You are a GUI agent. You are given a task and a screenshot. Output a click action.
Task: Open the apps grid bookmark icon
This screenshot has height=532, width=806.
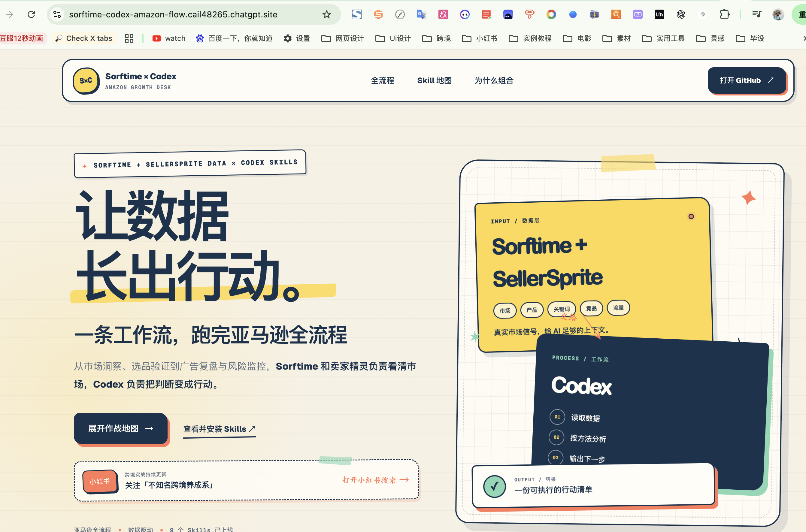coord(129,38)
